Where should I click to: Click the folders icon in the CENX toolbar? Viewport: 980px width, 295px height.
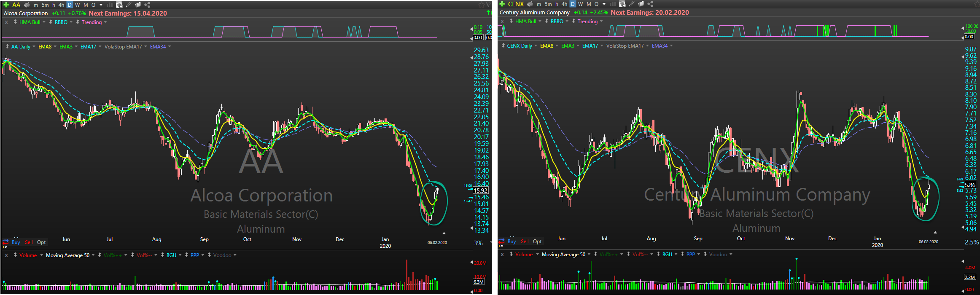pyautogui.click(x=641, y=4)
